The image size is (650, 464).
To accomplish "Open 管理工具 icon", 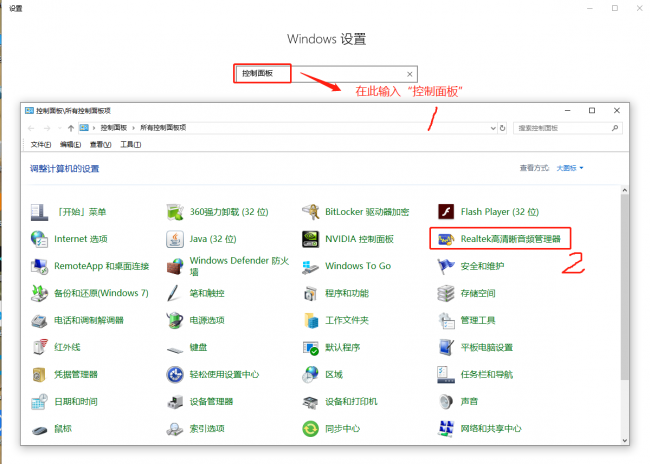I will (446, 321).
